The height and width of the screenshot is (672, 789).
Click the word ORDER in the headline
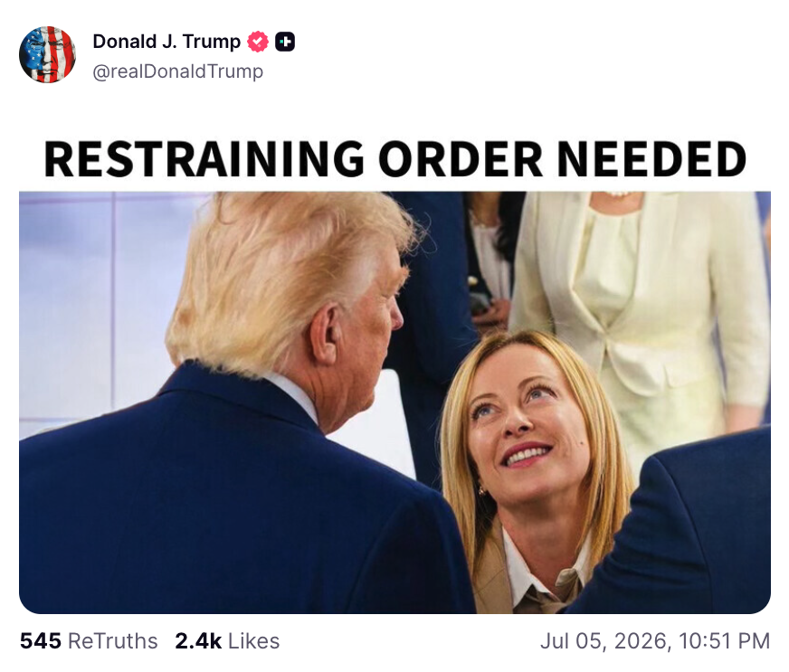point(461,159)
